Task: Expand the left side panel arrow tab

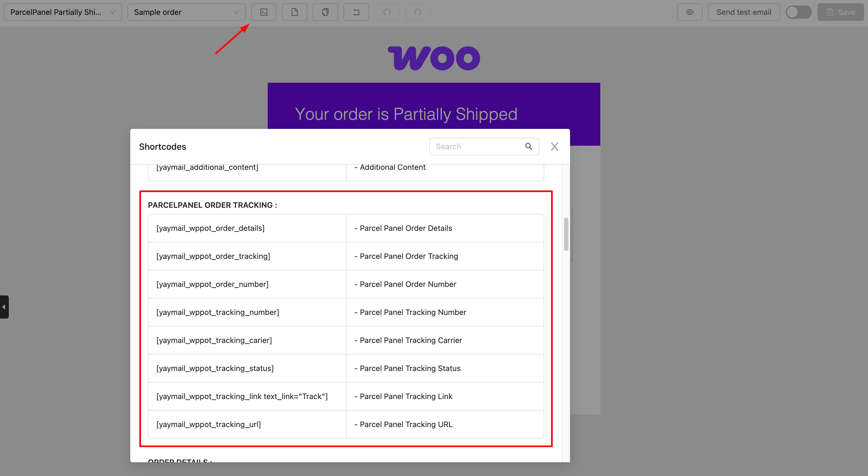Action: tap(4, 306)
